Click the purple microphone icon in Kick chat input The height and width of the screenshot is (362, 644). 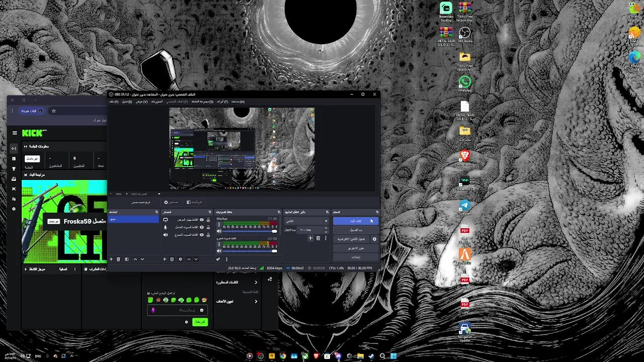(153, 310)
